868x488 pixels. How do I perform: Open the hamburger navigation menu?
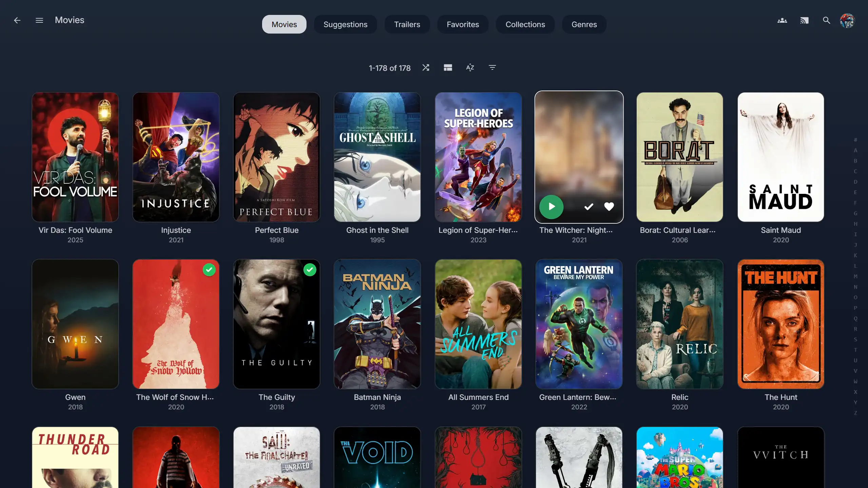39,20
